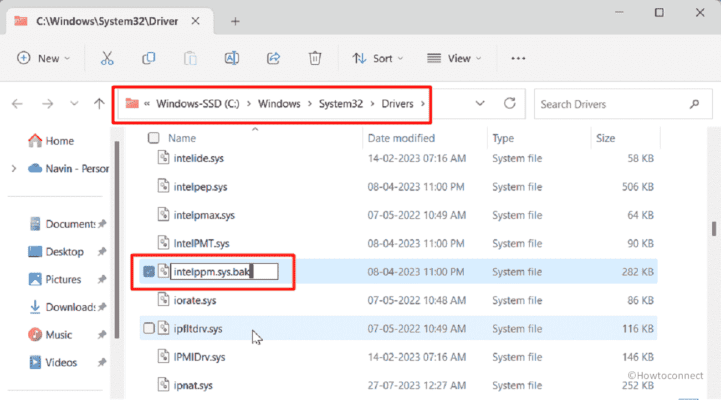Image resolution: width=721 pixels, height=400 pixels.
Task: Click the IntelPMT.sys file icon
Action: 163,243
